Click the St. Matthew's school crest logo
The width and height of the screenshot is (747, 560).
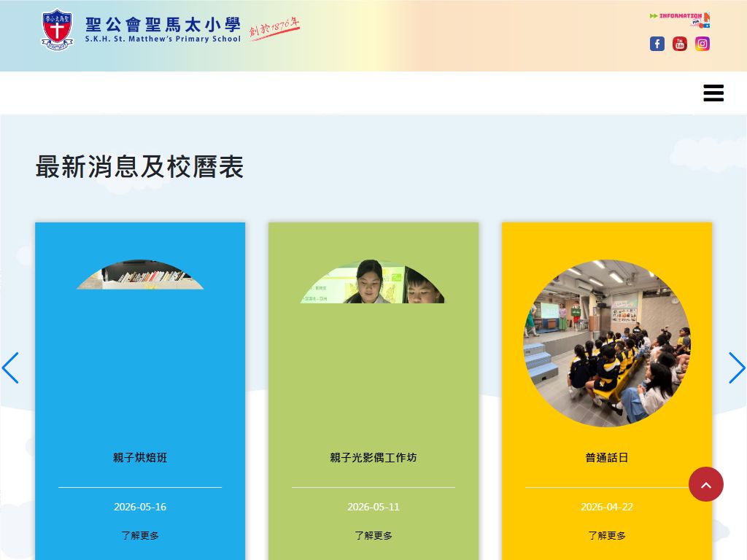[x=57, y=29]
